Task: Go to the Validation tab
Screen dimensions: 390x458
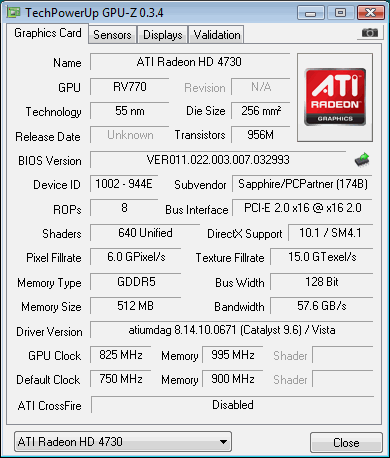Action: pos(217,35)
